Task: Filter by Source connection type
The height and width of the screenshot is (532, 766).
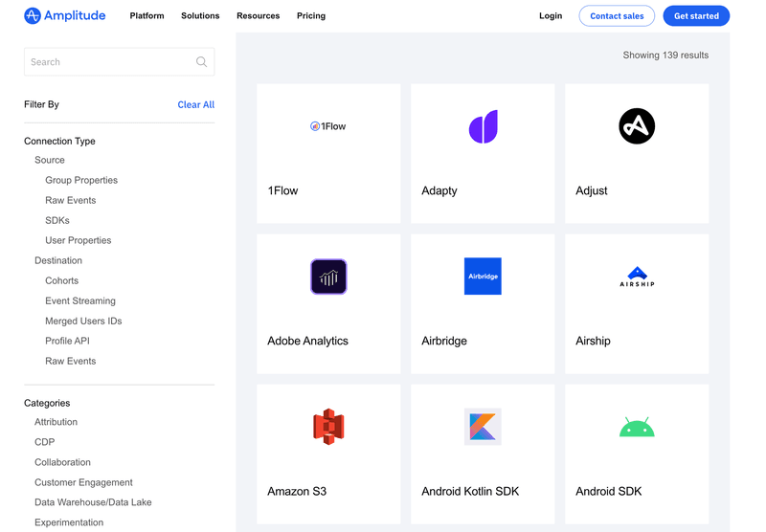Action: click(x=50, y=160)
